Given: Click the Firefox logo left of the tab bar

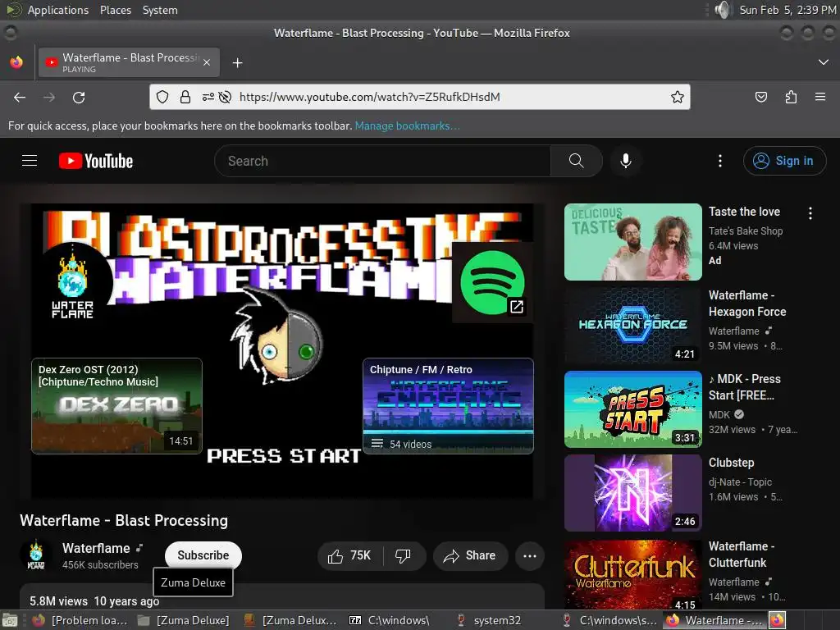Looking at the screenshot, I should click(16, 62).
